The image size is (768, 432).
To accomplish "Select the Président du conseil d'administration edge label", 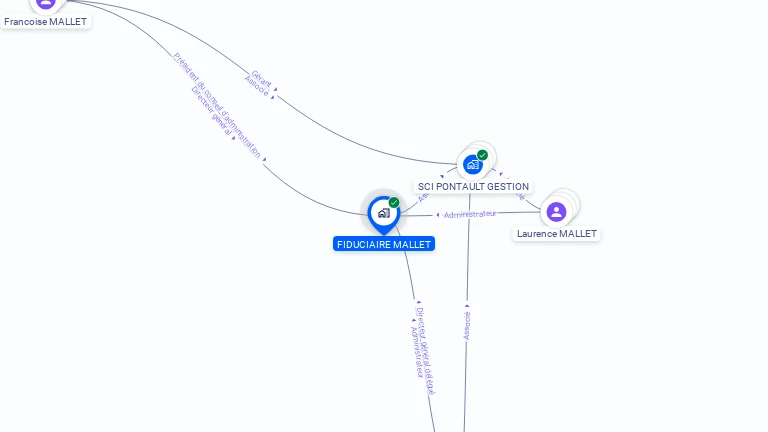I will coord(217,105).
